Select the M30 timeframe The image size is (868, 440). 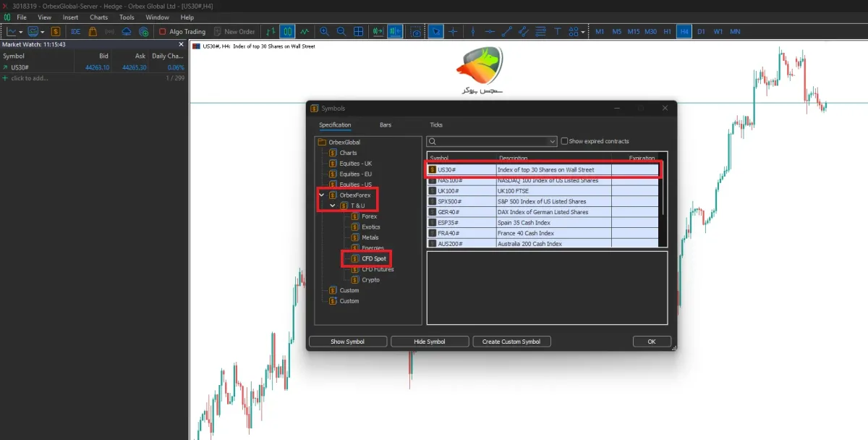coord(650,32)
